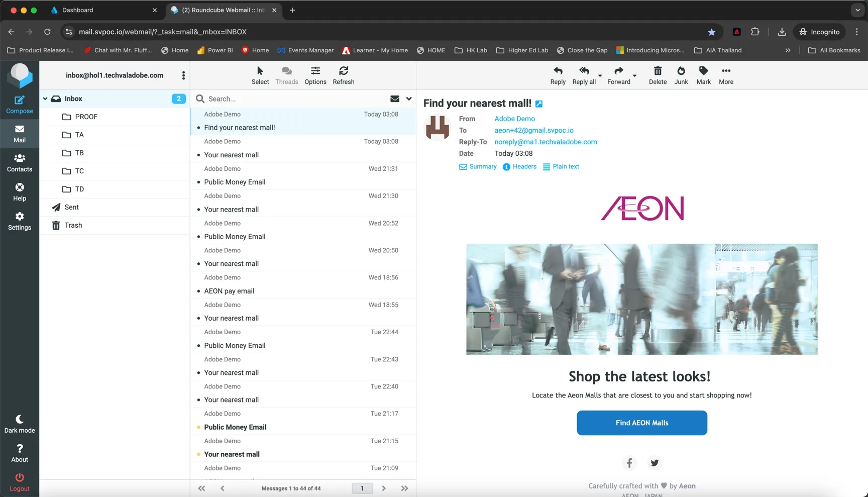Screen dimensions: 868x497
Task: Share via the Facebook icon
Action: coord(629,463)
